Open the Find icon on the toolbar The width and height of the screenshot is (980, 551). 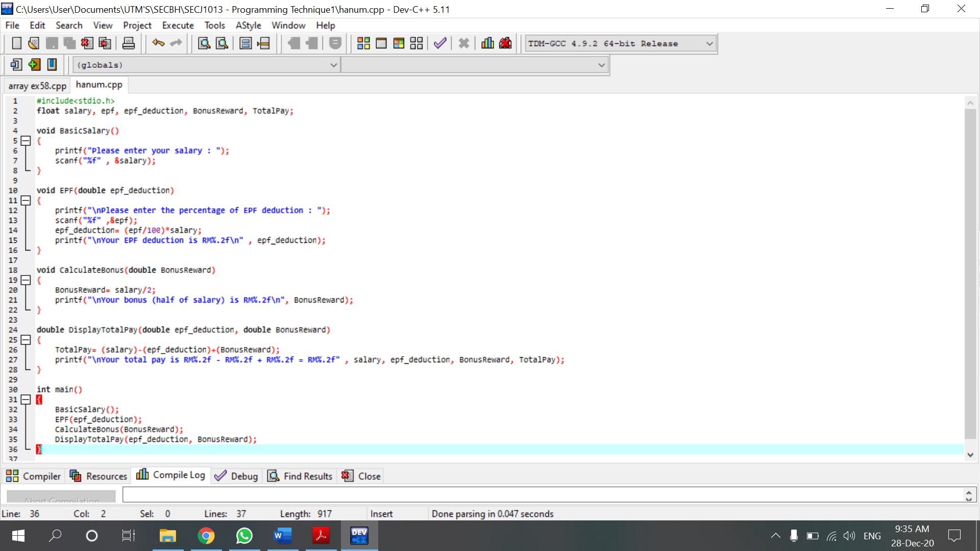click(x=204, y=43)
